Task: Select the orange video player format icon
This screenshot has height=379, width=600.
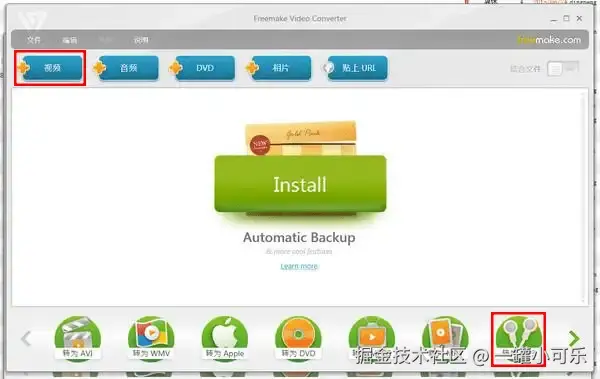Action: [x=372, y=337]
